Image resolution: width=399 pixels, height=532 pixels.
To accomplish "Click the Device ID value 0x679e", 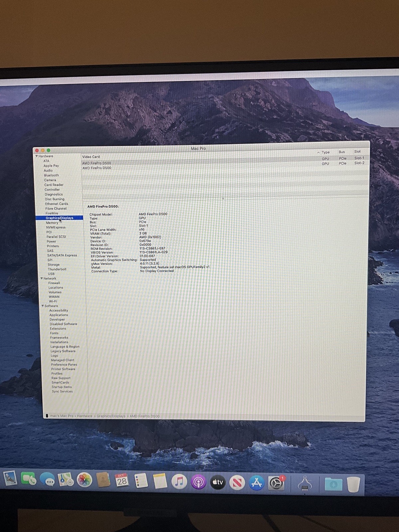I will tap(145, 241).
